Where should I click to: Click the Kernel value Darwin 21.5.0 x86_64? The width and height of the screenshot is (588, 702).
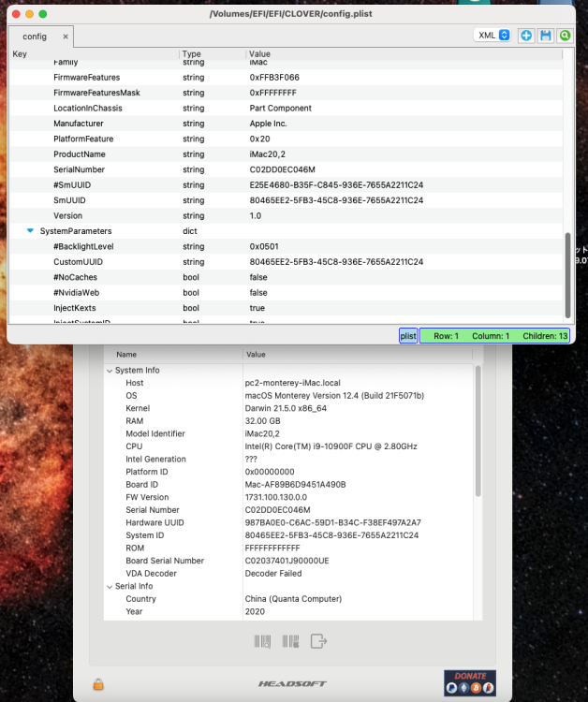click(286, 408)
